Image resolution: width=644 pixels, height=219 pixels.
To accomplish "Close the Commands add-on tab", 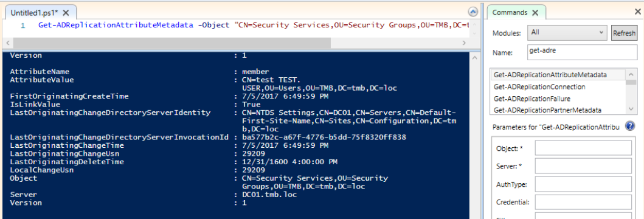I will pos(535,13).
